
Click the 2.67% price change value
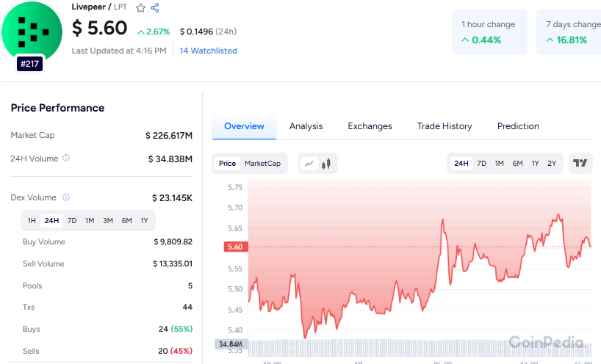pyautogui.click(x=154, y=32)
